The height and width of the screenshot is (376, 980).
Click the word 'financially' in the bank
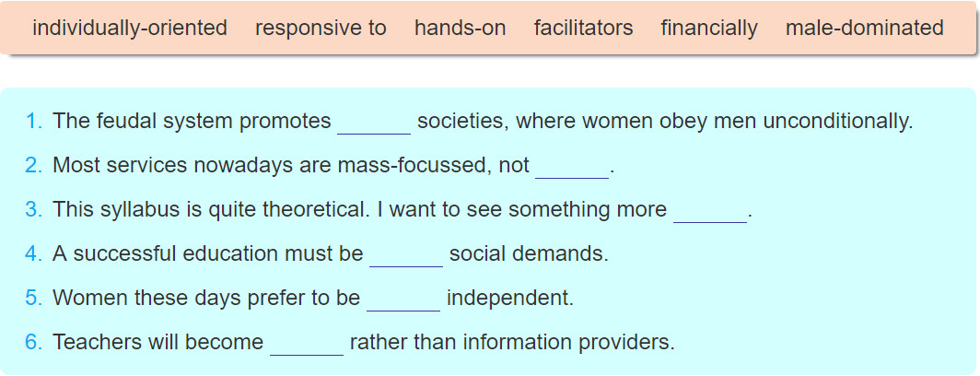pos(709,29)
